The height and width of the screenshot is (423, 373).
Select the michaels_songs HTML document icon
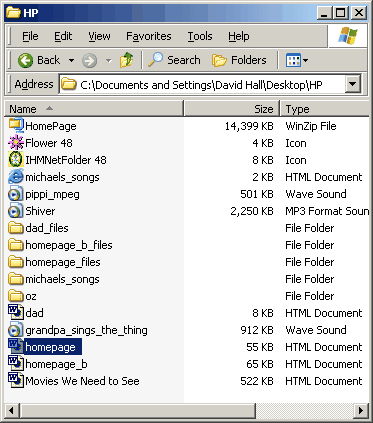(x=15, y=177)
